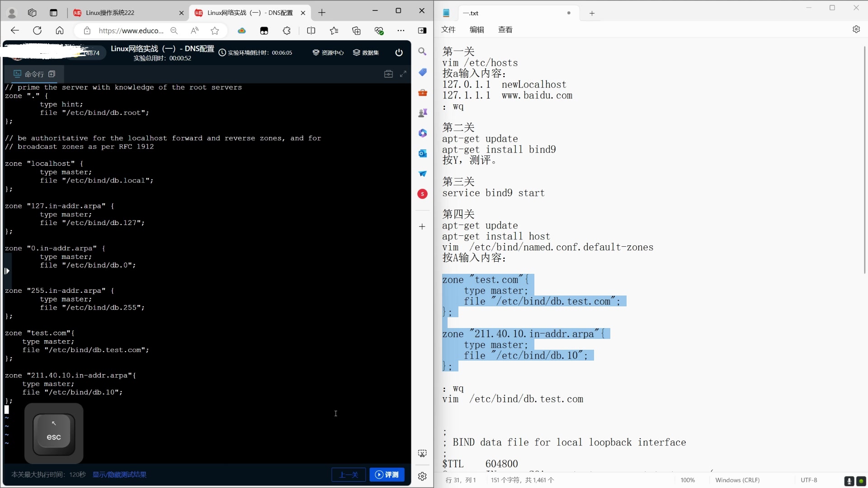Image resolution: width=868 pixels, height=488 pixels.
Task: Open Windows (CRLF) line ending selector
Action: pyautogui.click(x=737, y=480)
